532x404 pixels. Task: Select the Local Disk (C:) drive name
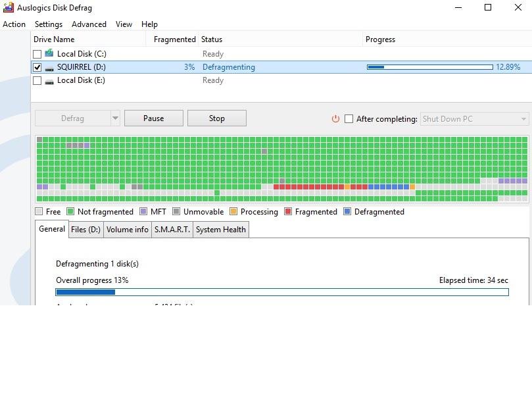82,54
